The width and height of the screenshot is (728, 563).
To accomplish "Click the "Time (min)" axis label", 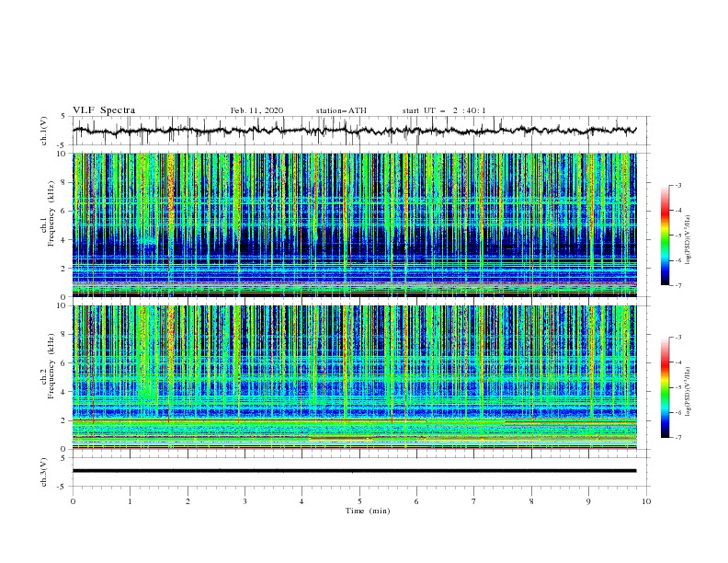I will tap(368, 511).
